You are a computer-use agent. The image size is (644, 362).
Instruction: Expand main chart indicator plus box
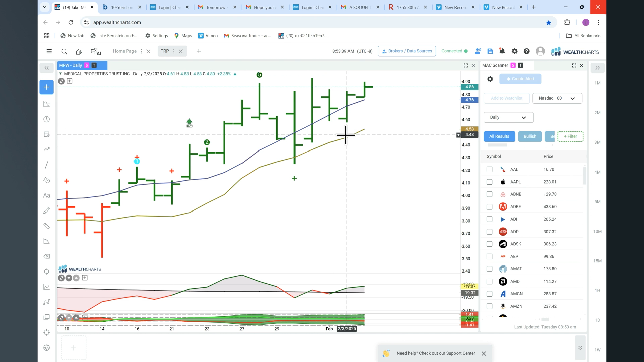point(70,81)
